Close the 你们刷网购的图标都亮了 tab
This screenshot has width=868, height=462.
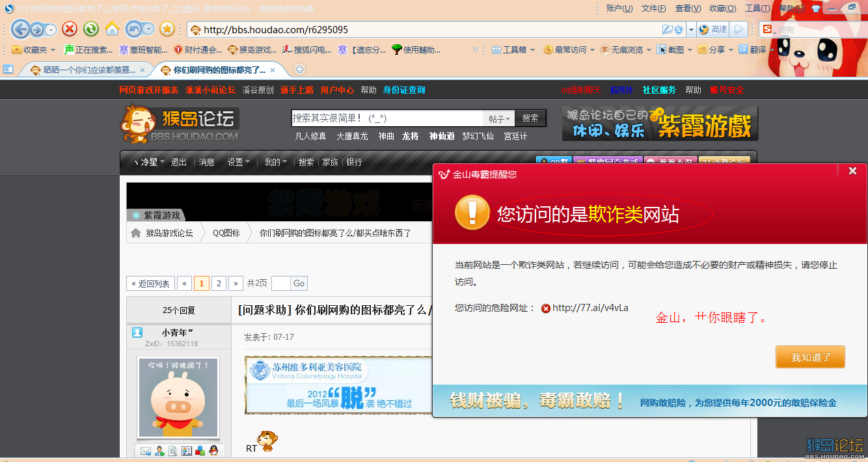pos(273,70)
